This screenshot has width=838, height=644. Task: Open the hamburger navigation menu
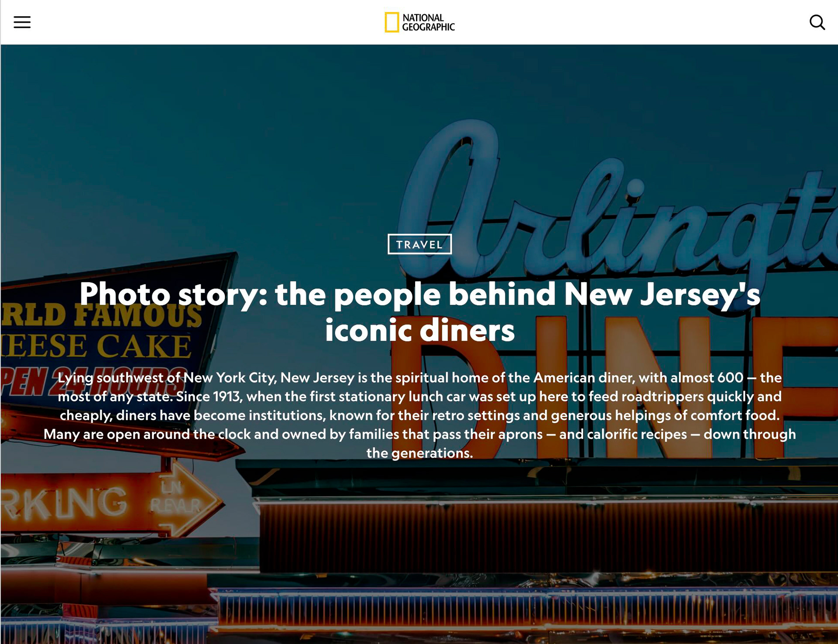coord(22,22)
